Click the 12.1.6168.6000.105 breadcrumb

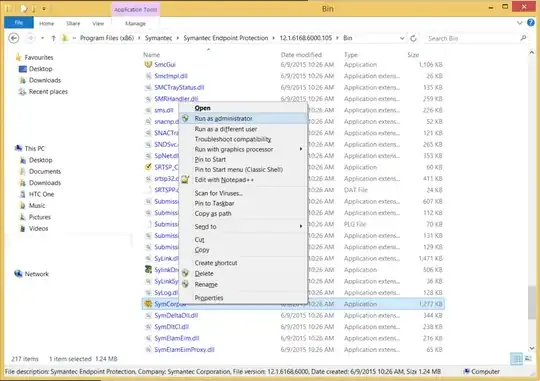305,38
